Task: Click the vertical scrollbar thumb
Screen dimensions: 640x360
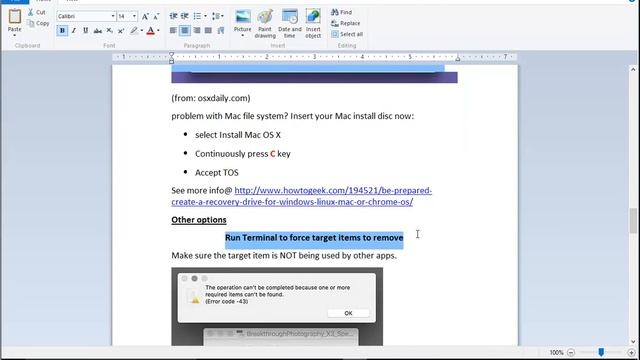Action: tap(633, 220)
